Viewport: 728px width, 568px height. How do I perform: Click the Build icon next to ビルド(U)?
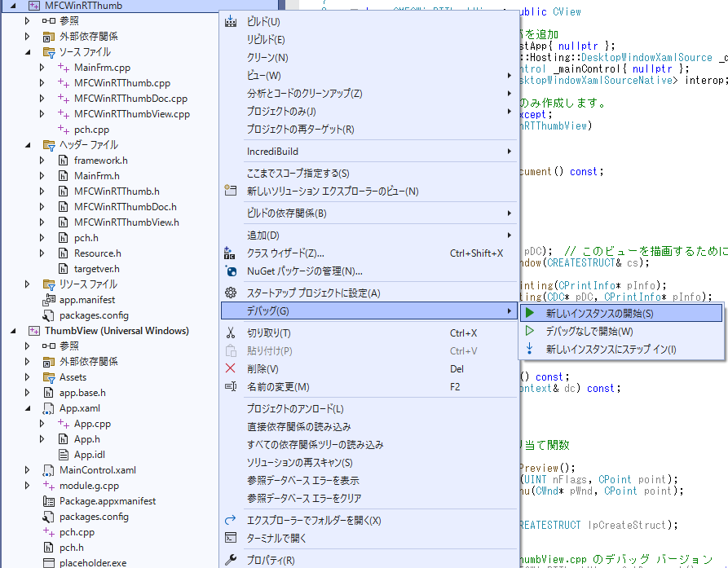tap(231, 21)
